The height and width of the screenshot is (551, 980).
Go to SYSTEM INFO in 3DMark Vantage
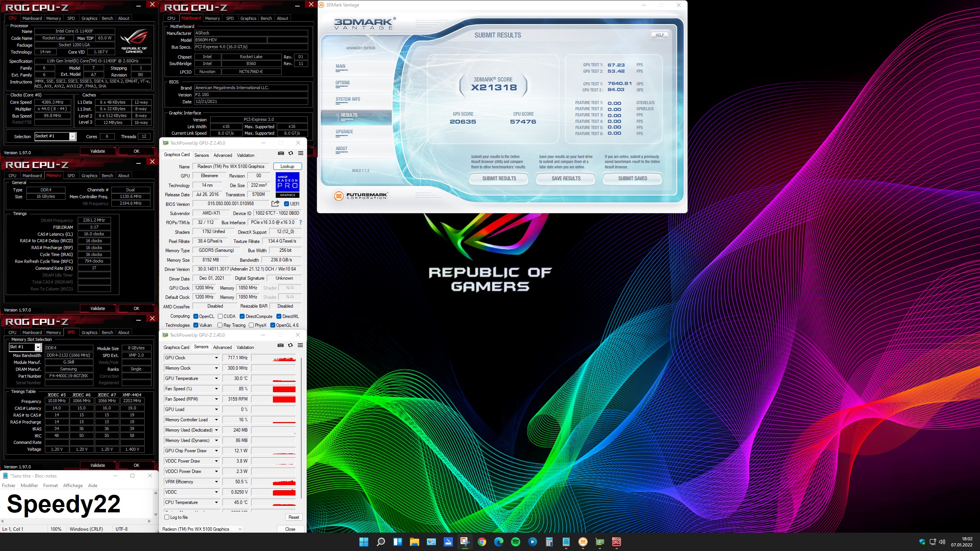click(348, 99)
